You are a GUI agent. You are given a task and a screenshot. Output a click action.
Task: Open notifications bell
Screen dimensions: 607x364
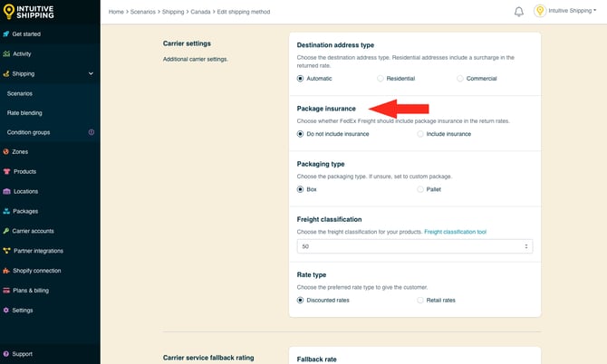[519, 12]
